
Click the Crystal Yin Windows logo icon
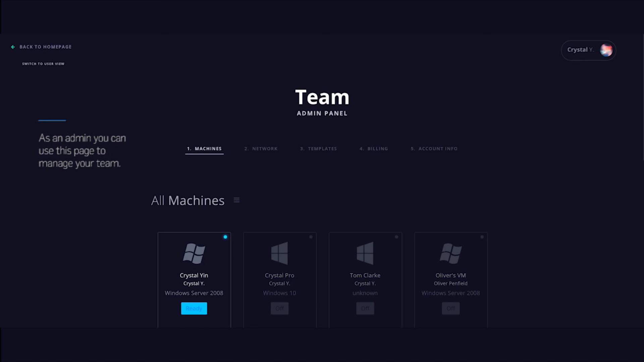coord(194,253)
